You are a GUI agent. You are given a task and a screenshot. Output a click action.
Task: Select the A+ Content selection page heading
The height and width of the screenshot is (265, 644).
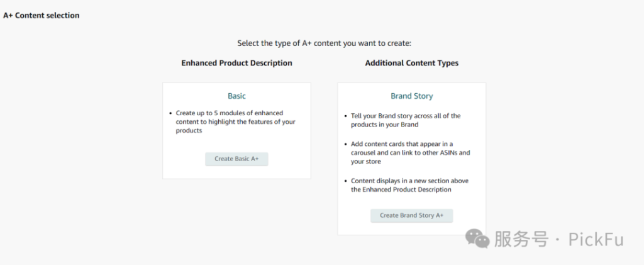click(42, 15)
